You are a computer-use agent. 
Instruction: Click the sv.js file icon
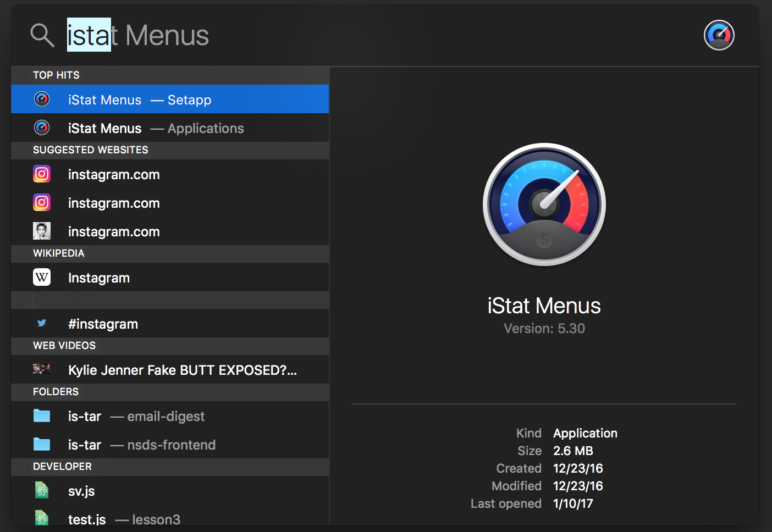42,491
